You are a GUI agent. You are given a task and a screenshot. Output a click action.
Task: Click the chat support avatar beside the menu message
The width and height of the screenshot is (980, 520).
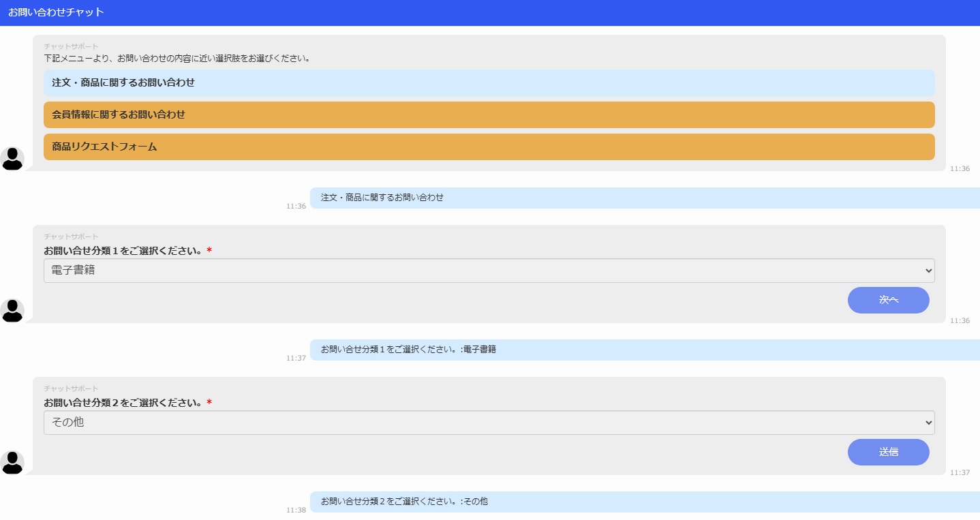point(12,158)
